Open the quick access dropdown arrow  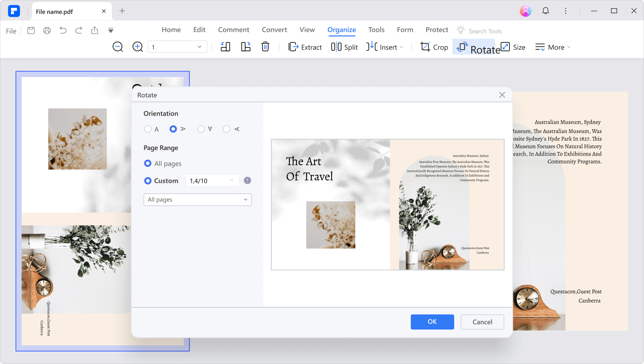click(111, 30)
